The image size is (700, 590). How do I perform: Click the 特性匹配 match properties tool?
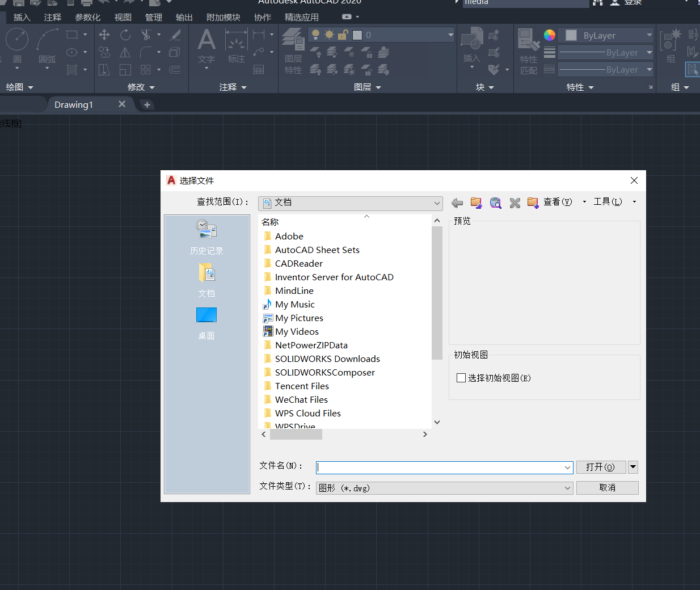point(528,51)
